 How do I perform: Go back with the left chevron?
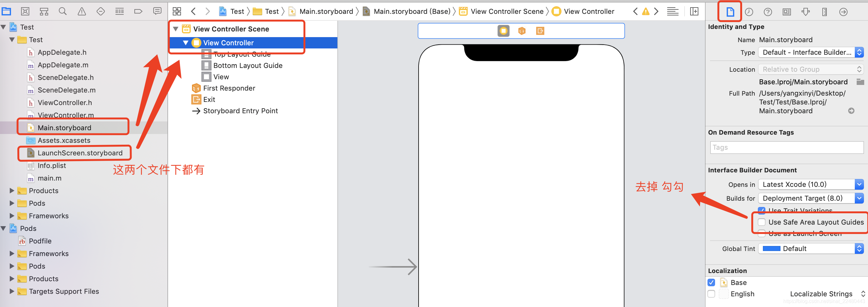point(193,11)
